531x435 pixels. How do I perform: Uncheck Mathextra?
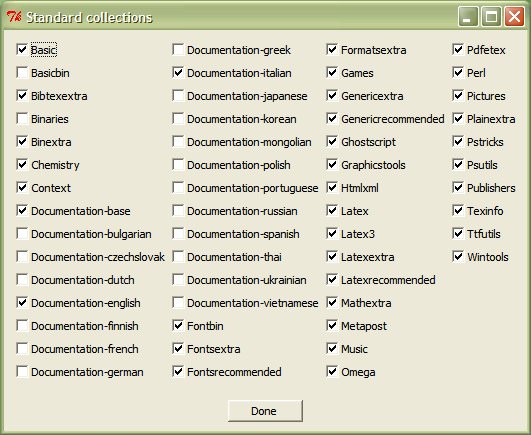point(332,303)
